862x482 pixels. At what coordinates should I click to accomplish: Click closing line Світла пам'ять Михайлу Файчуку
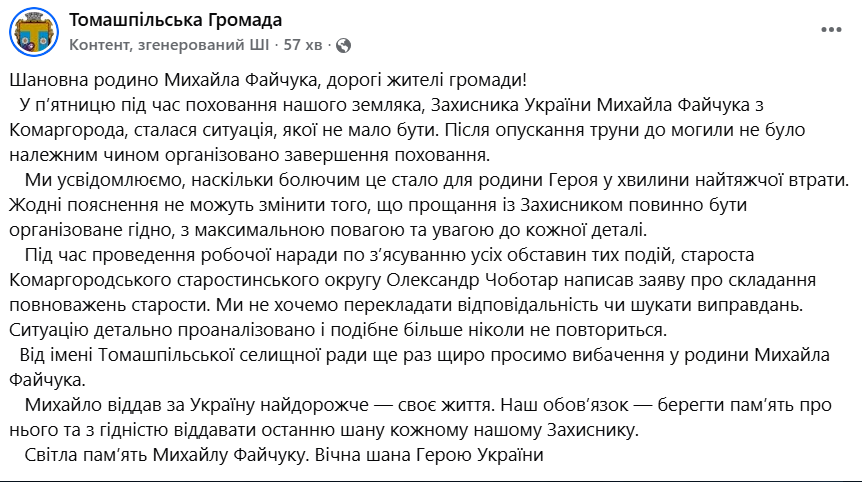point(284,455)
